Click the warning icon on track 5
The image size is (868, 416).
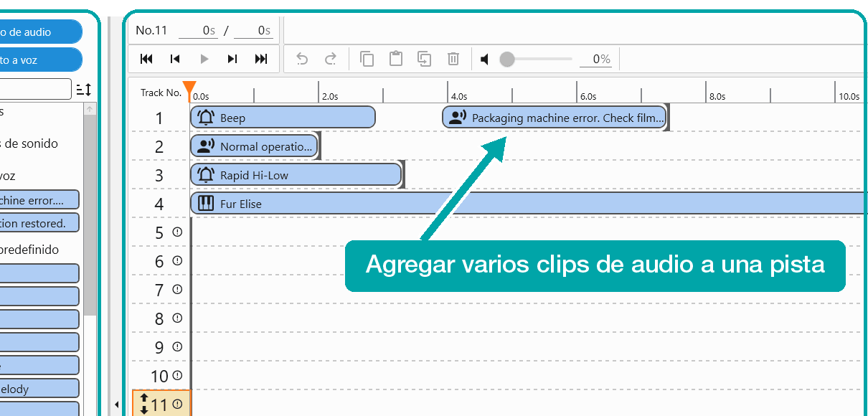pos(177,232)
